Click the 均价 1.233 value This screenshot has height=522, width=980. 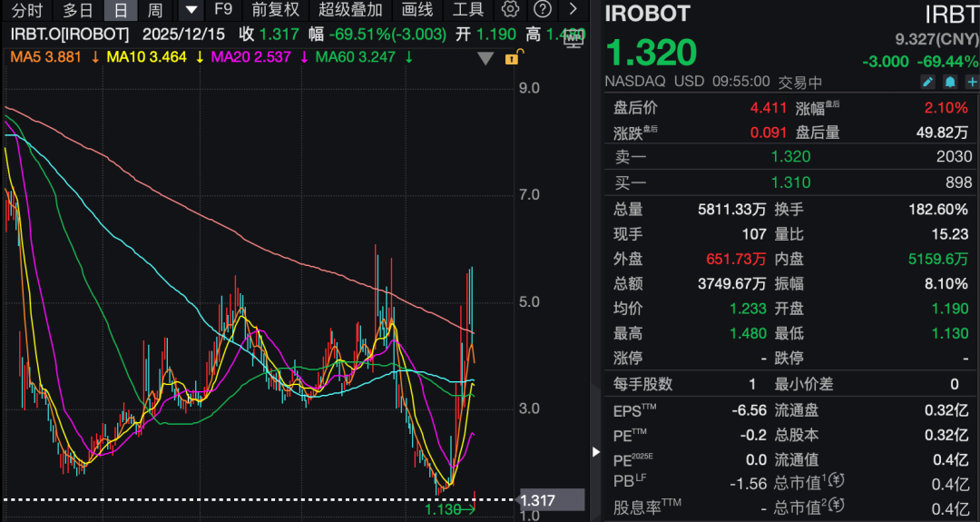pyautogui.click(x=748, y=309)
